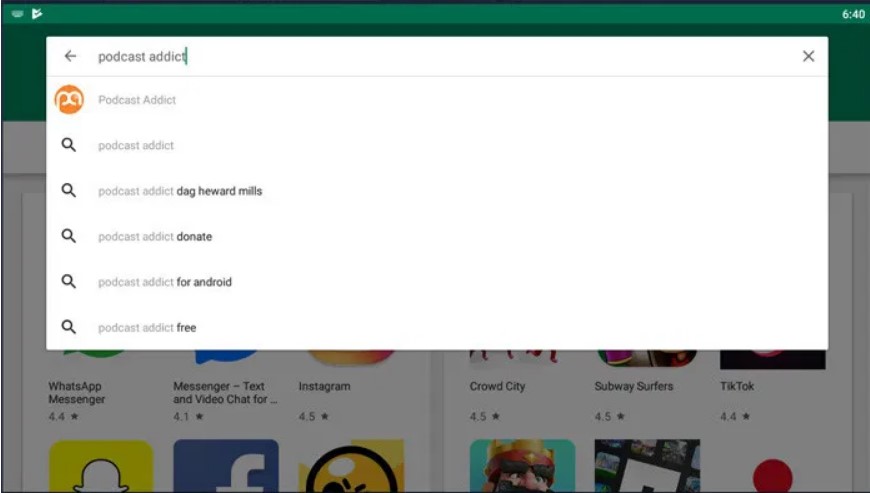Image resolution: width=870 pixels, height=493 pixels.
Task: Click the 6:40 clock in status bar
Action: click(x=853, y=14)
